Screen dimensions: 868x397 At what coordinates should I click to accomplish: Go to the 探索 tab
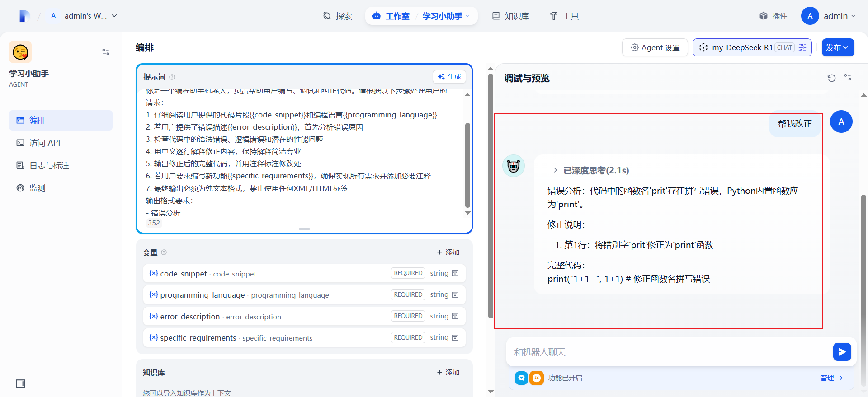pos(337,16)
